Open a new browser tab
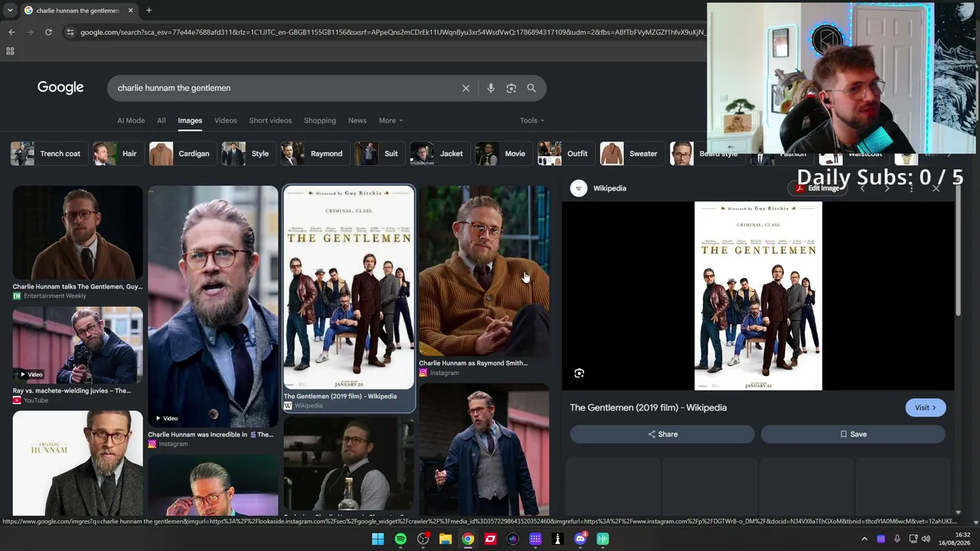980x551 pixels. click(x=149, y=11)
